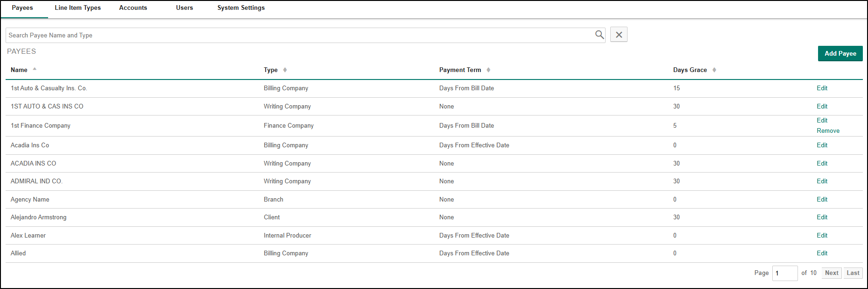Go to Next page
The image size is (868, 289).
[832, 273]
